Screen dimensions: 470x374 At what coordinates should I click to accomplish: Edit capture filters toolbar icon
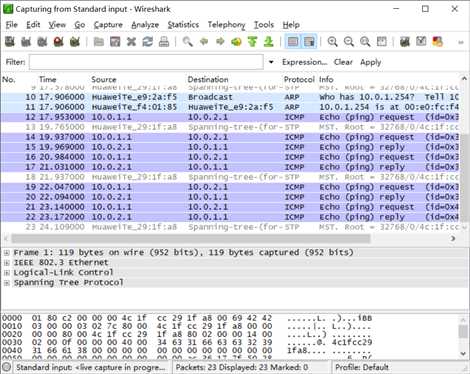(x=405, y=42)
